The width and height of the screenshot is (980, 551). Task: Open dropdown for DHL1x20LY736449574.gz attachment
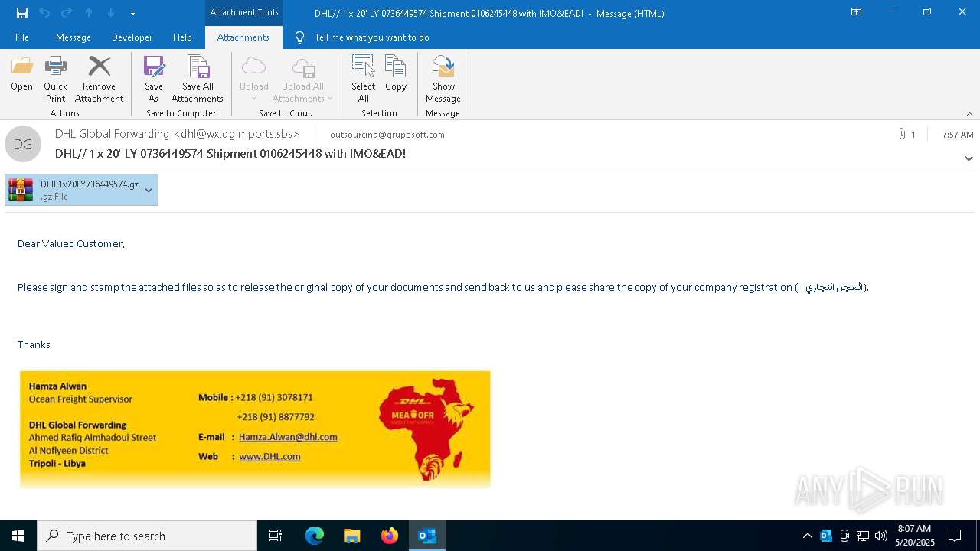pyautogui.click(x=149, y=190)
